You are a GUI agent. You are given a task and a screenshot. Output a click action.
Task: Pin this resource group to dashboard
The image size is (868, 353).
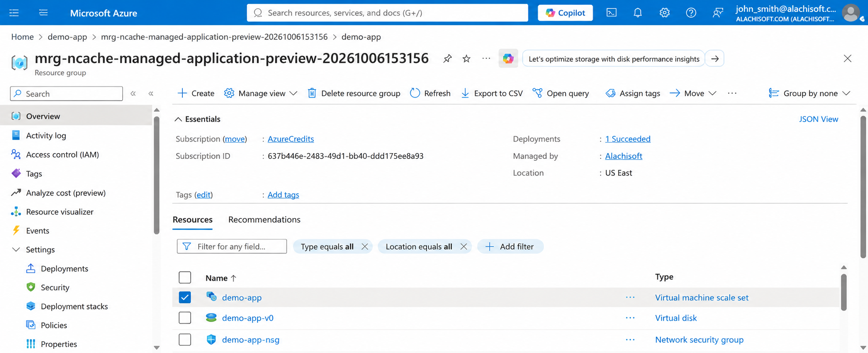(x=447, y=59)
